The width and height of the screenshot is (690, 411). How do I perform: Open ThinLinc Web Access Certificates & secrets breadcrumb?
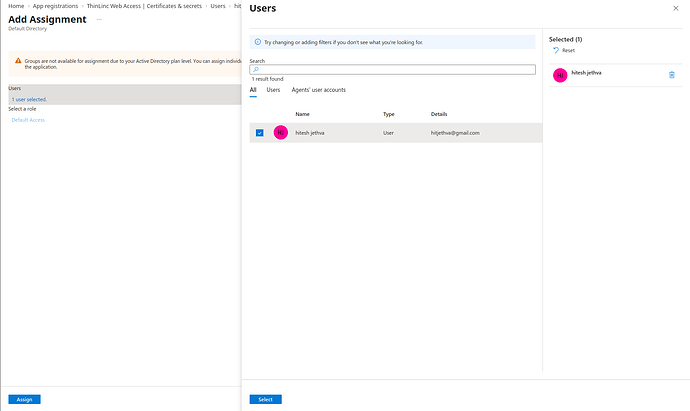point(144,6)
